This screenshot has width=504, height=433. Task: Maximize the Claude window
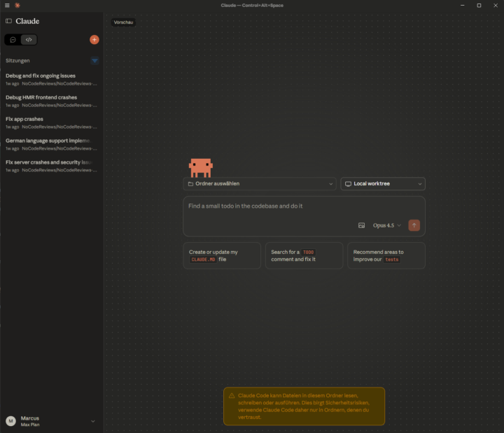pos(479,6)
